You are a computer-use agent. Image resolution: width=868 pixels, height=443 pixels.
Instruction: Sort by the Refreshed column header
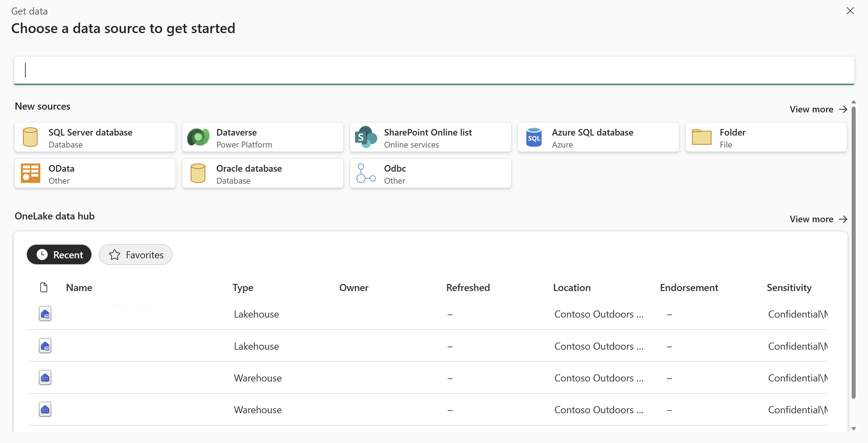tap(468, 288)
